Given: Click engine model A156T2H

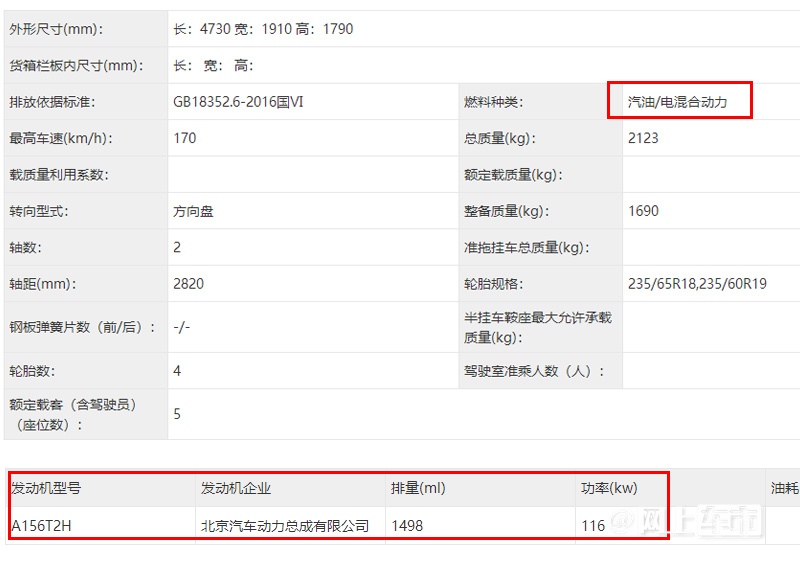Looking at the screenshot, I should 41,526.
